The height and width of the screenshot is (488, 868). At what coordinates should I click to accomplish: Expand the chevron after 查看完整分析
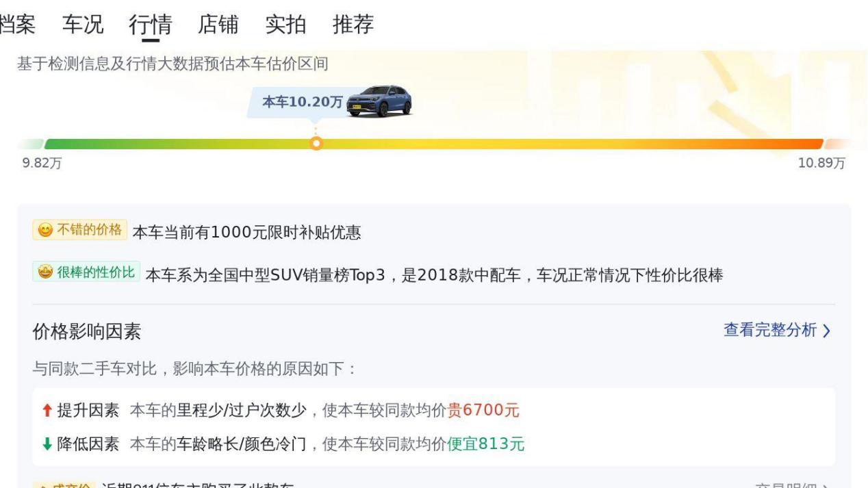[x=826, y=331]
